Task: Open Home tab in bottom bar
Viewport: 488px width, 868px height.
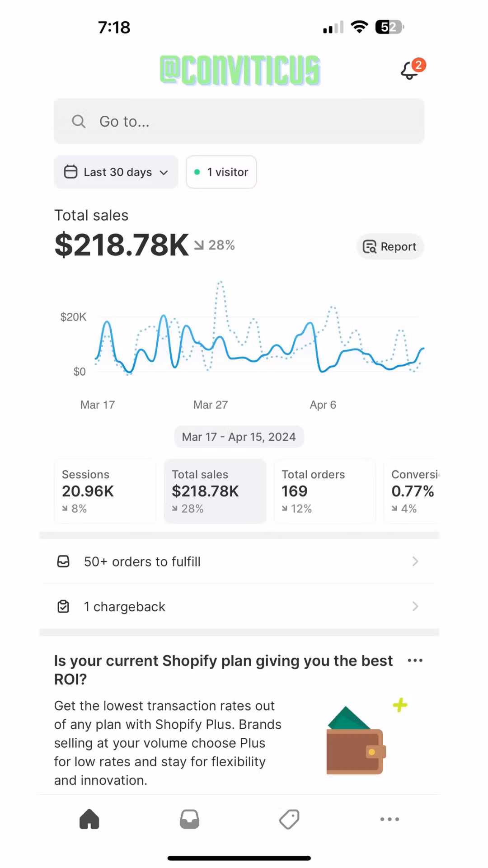Action: point(89,819)
